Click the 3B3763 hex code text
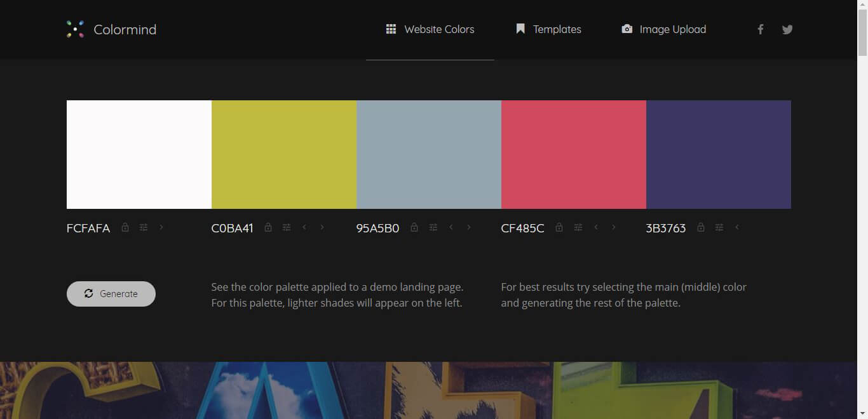Image resolution: width=868 pixels, height=419 pixels. pos(666,229)
